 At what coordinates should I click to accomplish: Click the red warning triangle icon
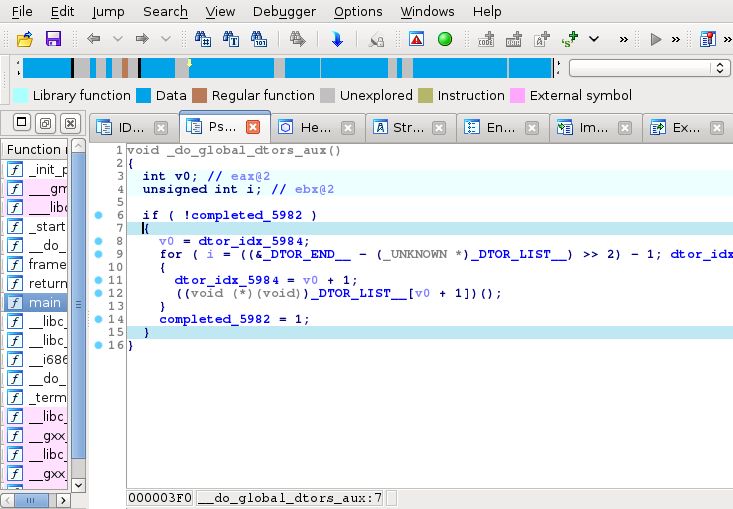pyautogui.click(x=416, y=39)
